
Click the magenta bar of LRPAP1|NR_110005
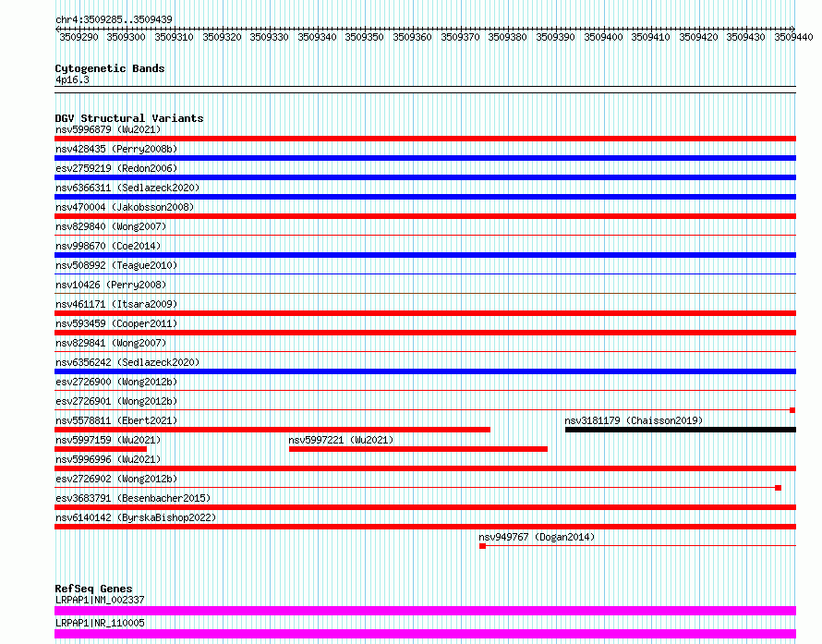(x=425, y=634)
